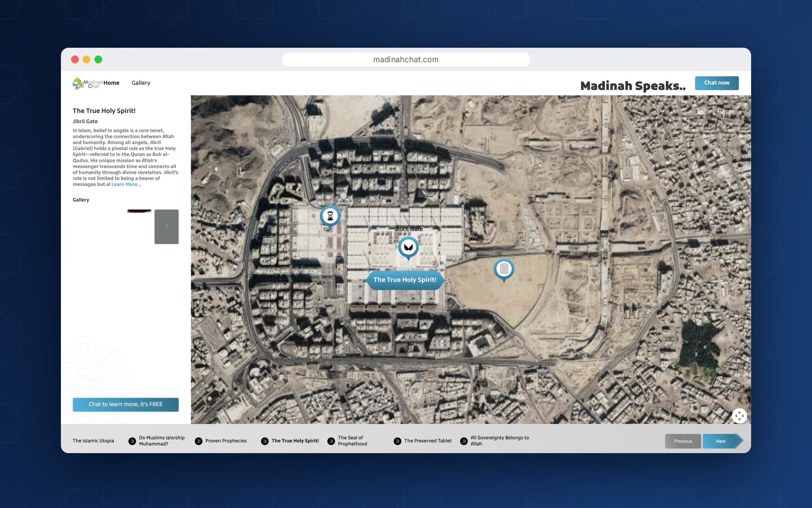Go to The Islamic Utopia topic
The height and width of the screenshot is (508, 812).
(93, 441)
